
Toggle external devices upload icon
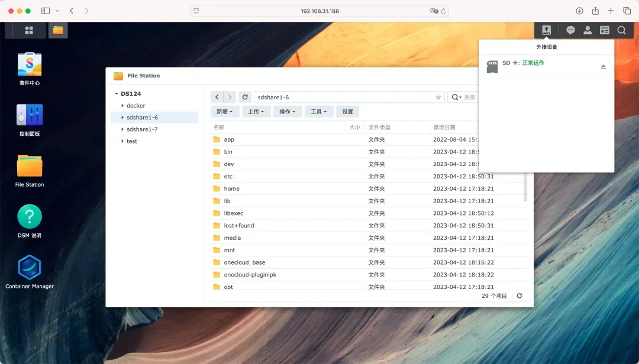[547, 30]
